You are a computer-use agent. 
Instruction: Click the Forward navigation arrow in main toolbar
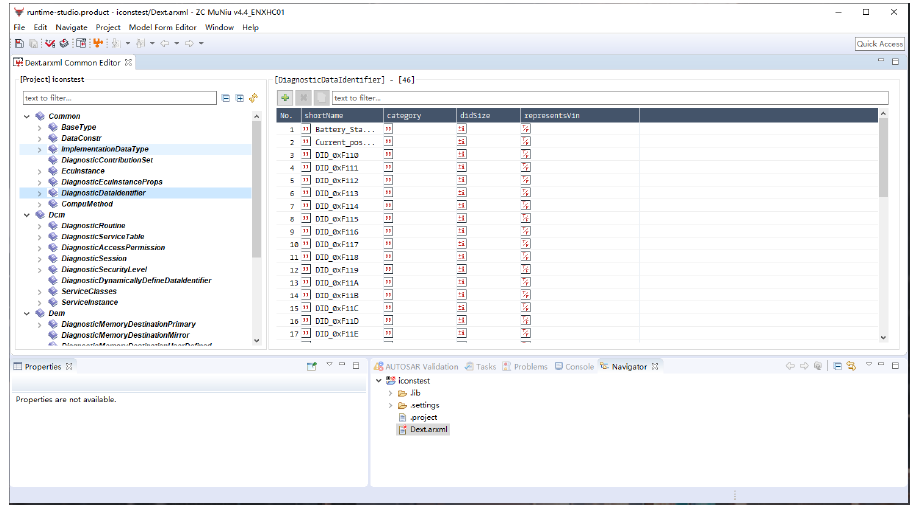189,43
